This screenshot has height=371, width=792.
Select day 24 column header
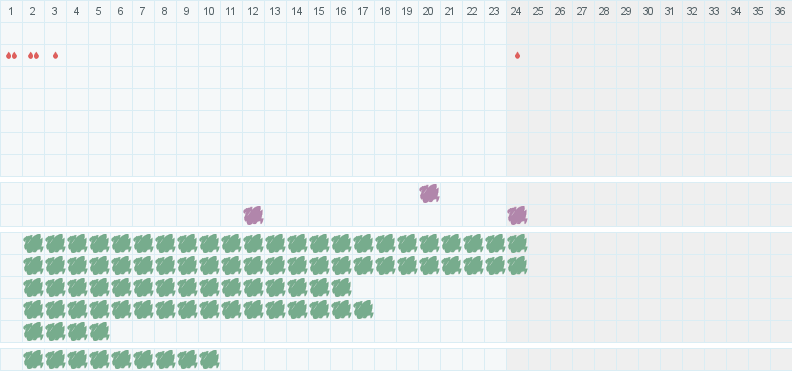[x=517, y=11]
